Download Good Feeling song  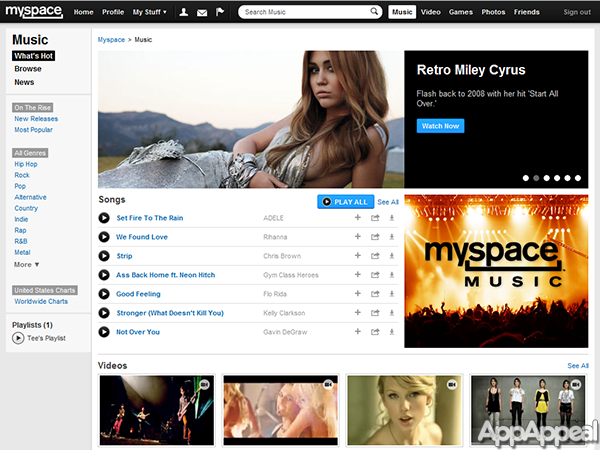click(x=392, y=294)
